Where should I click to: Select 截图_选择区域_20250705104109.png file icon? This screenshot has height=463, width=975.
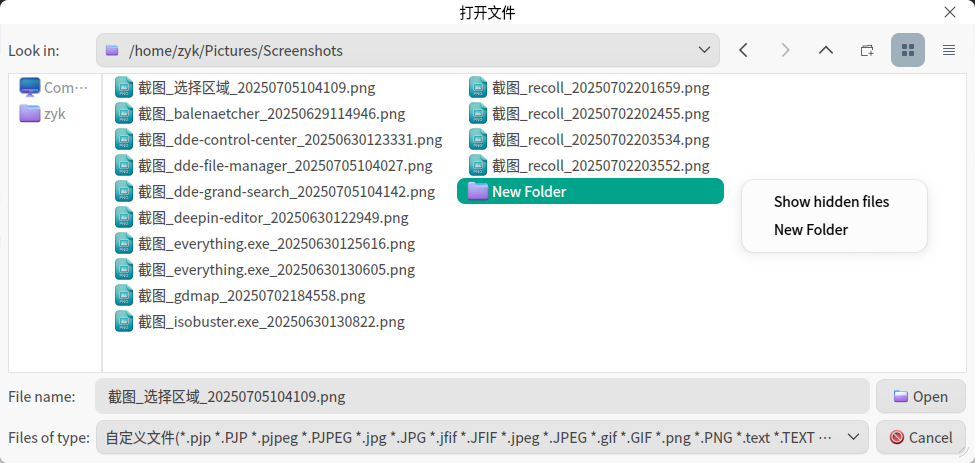pos(125,88)
